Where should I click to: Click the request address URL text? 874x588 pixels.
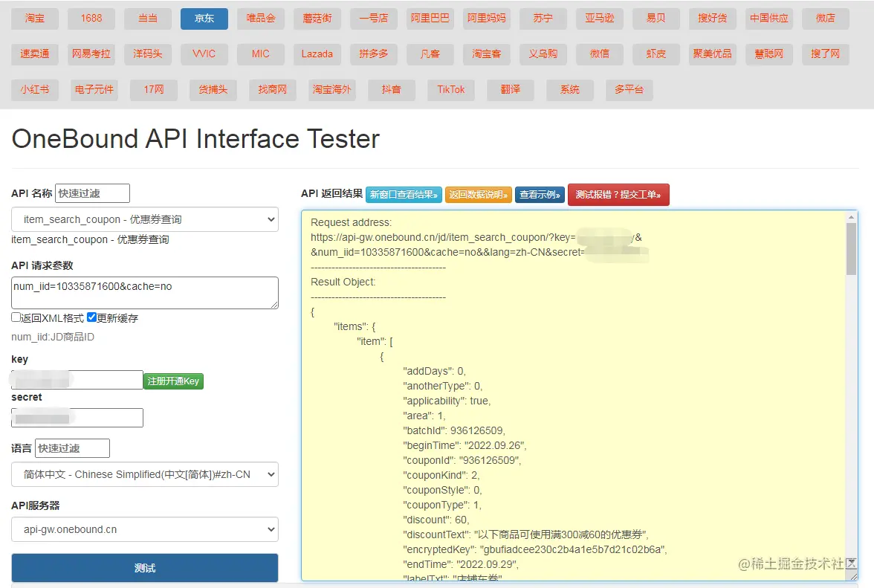point(479,245)
